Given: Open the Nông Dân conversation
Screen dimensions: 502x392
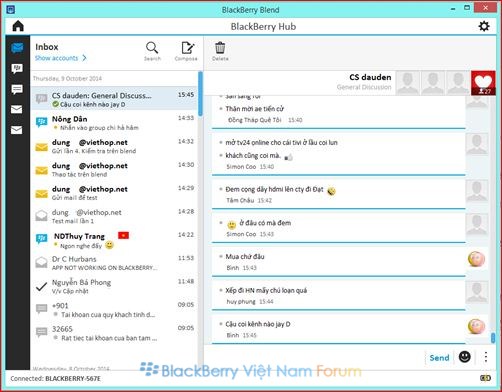Looking at the screenshot, I should pyautogui.click(x=115, y=123).
